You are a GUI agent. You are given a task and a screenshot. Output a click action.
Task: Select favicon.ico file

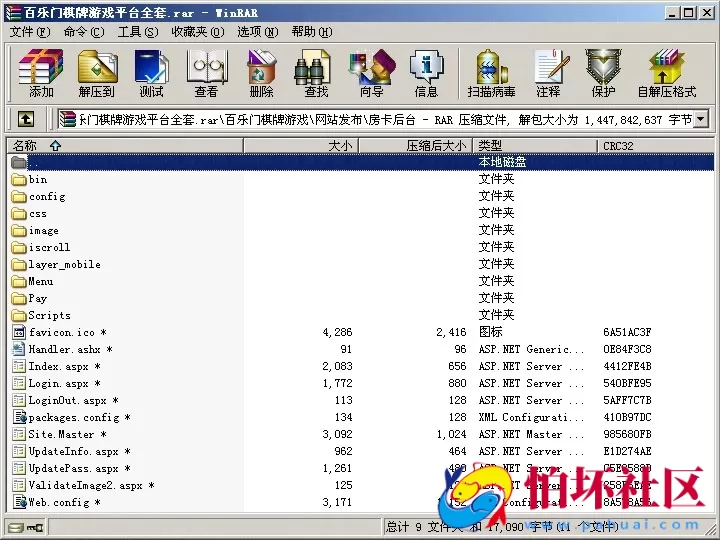(59, 332)
